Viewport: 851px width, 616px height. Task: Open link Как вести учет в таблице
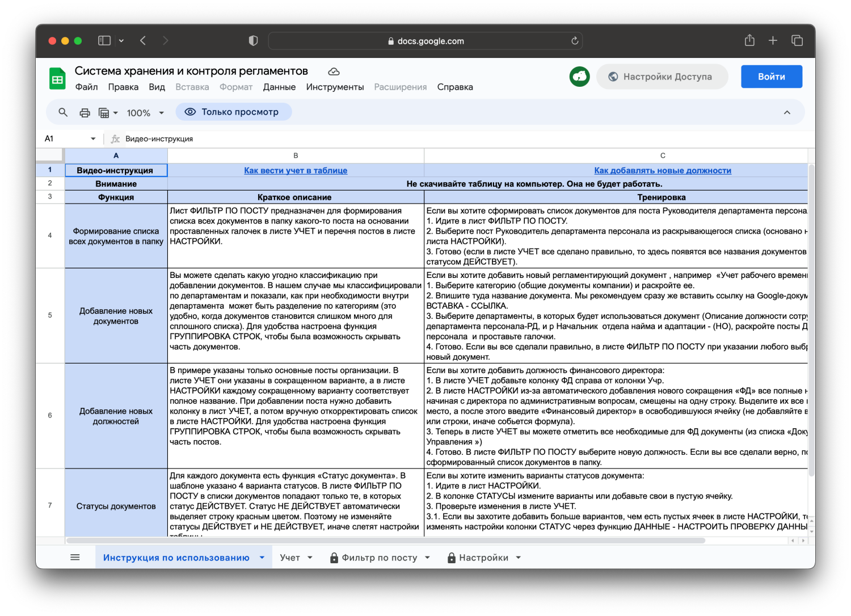click(x=296, y=171)
